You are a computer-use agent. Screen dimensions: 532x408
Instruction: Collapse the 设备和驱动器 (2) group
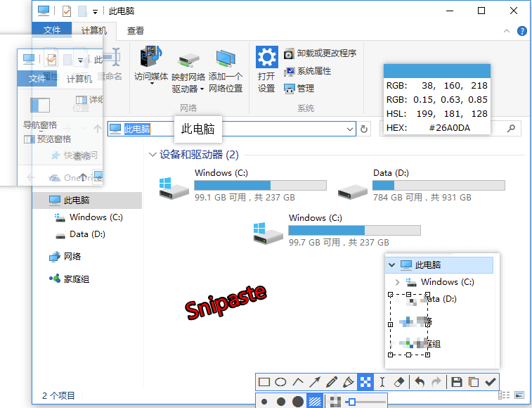pyautogui.click(x=153, y=155)
